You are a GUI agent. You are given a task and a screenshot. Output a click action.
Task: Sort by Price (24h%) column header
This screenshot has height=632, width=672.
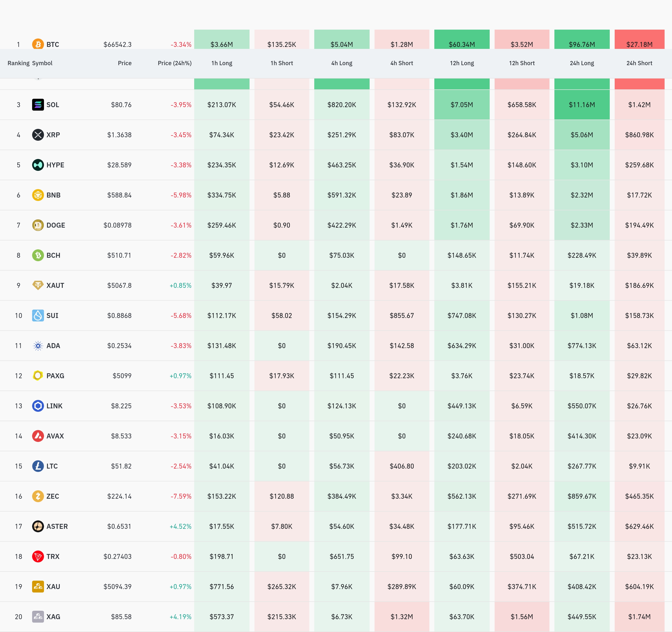[174, 63]
